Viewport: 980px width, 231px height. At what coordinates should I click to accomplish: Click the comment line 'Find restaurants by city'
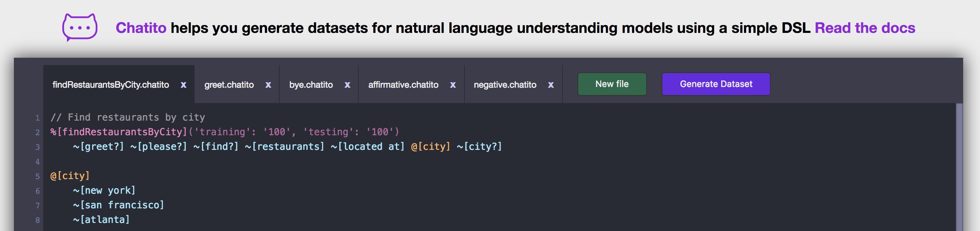(x=128, y=117)
